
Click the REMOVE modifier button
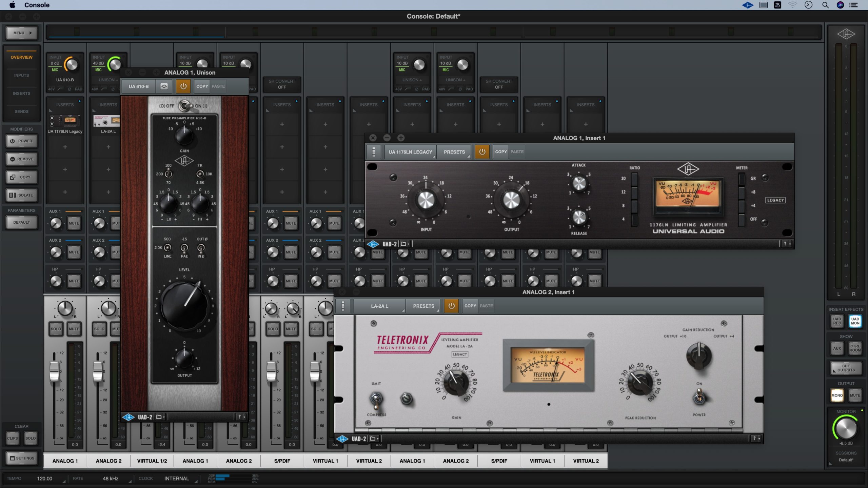pyautogui.click(x=22, y=159)
